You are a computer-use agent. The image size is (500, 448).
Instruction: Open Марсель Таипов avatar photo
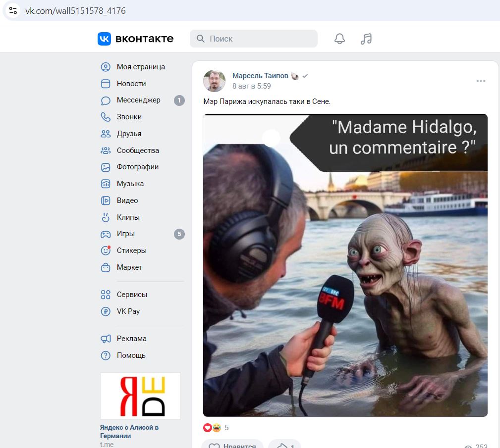tap(214, 81)
